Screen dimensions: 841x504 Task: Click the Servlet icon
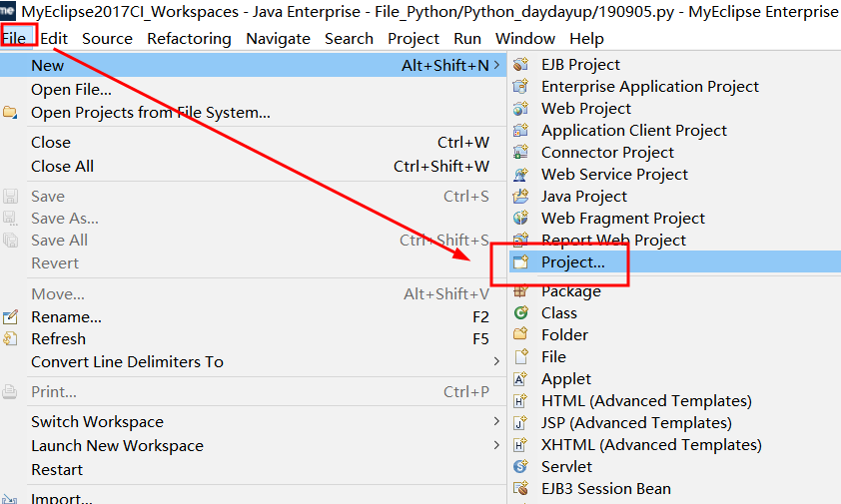coord(520,467)
